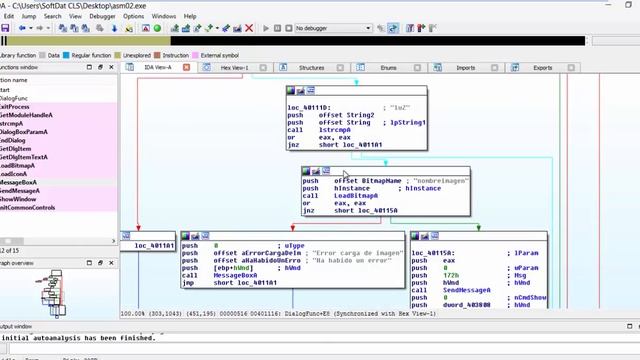Click the red-framed 'A' text view icon
Image resolution: width=640 pixels, height=360 pixels.
click(x=146, y=28)
